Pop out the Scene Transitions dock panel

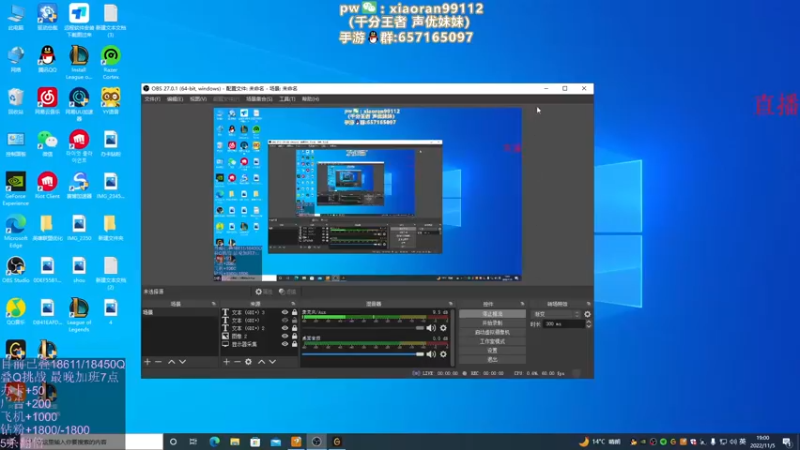588,304
